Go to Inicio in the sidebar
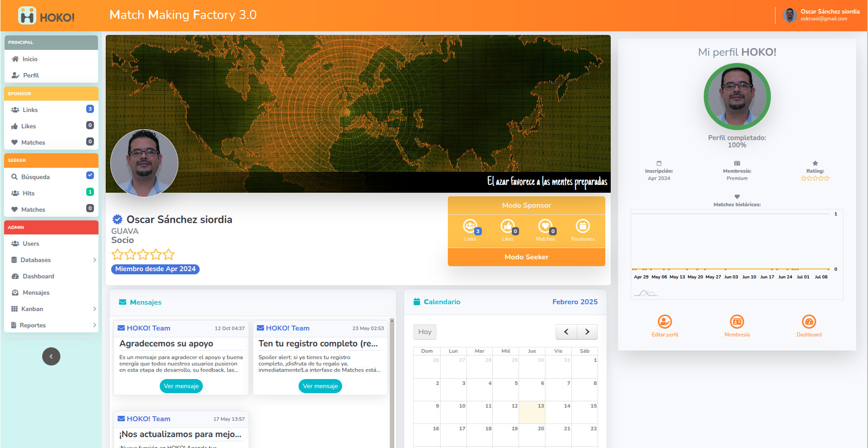 (30, 59)
